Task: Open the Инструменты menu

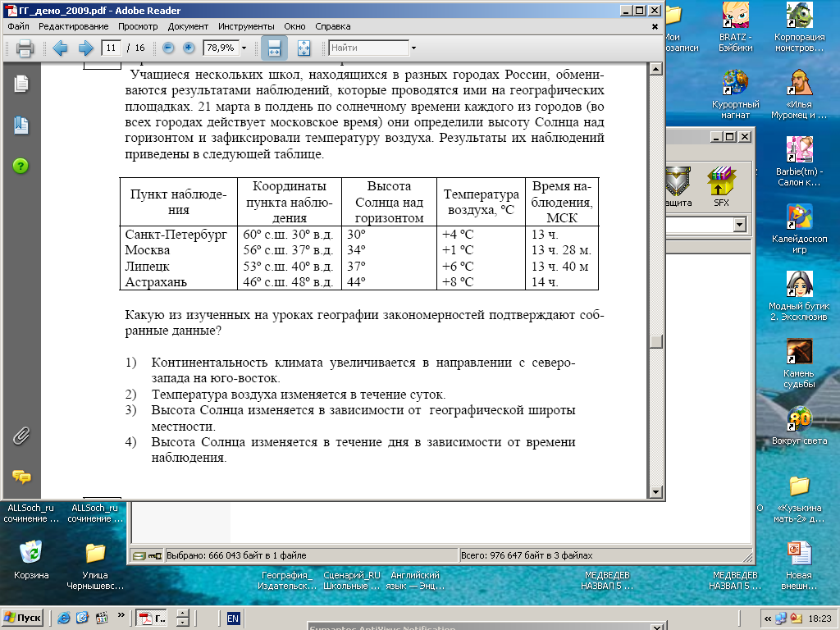Action: (x=246, y=26)
